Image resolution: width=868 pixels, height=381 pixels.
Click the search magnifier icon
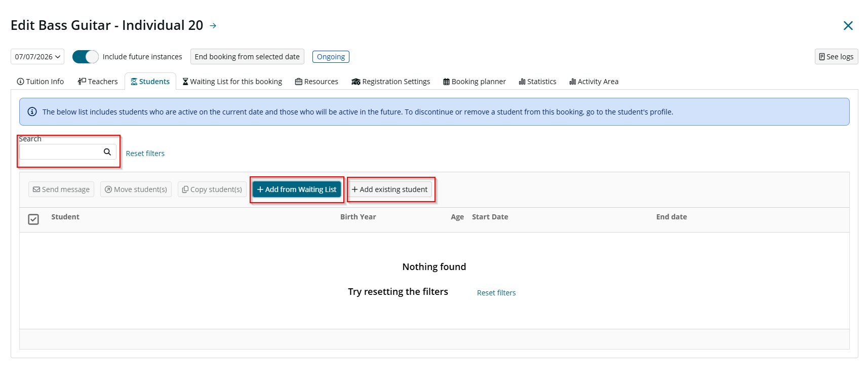pyautogui.click(x=107, y=152)
